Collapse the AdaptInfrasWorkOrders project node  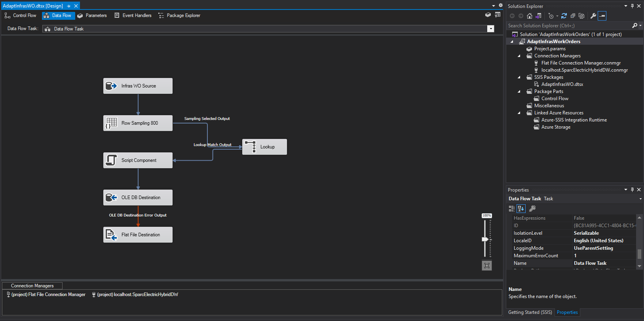(512, 42)
